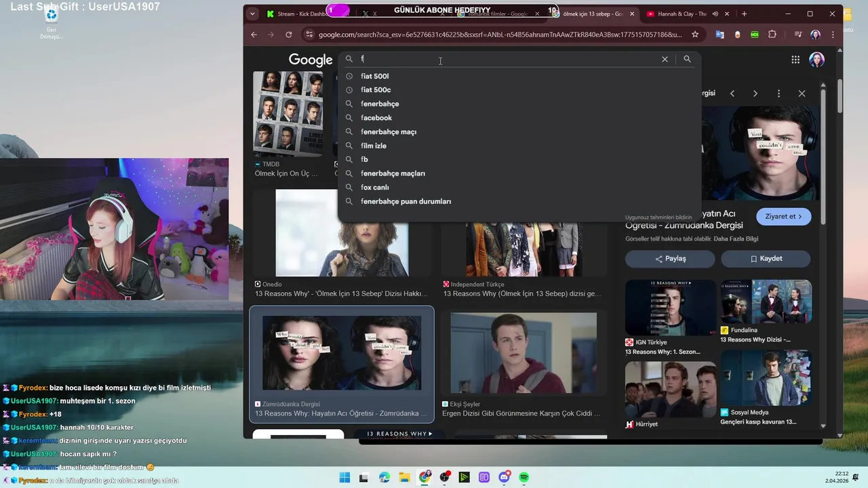This screenshot has width=868, height=488.
Task: Select suggestion fb
Action: [519, 159]
